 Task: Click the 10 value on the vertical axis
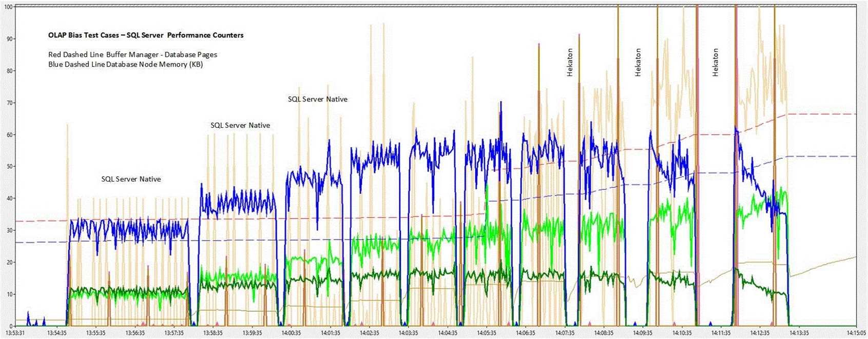click(x=10, y=294)
